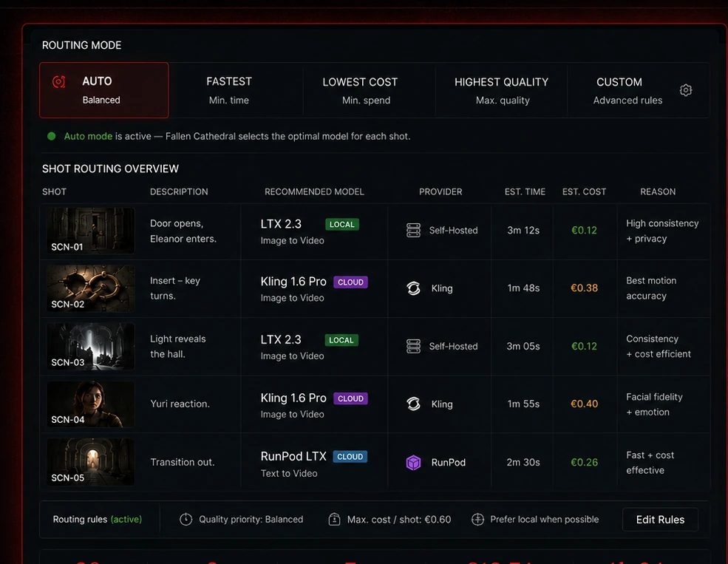Click Self-Hosted server icon for SCN-03
This screenshot has height=564, width=728.
pyautogui.click(x=413, y=346)
